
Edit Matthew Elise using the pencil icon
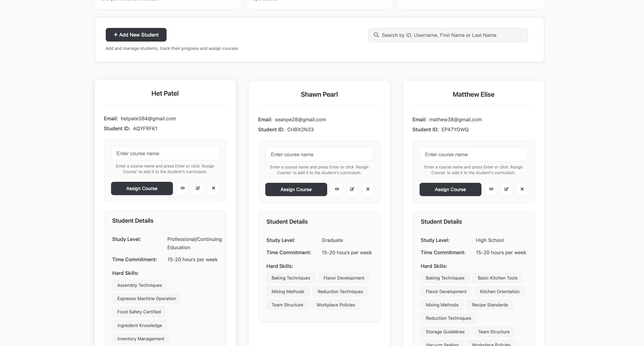pos(506,189)
